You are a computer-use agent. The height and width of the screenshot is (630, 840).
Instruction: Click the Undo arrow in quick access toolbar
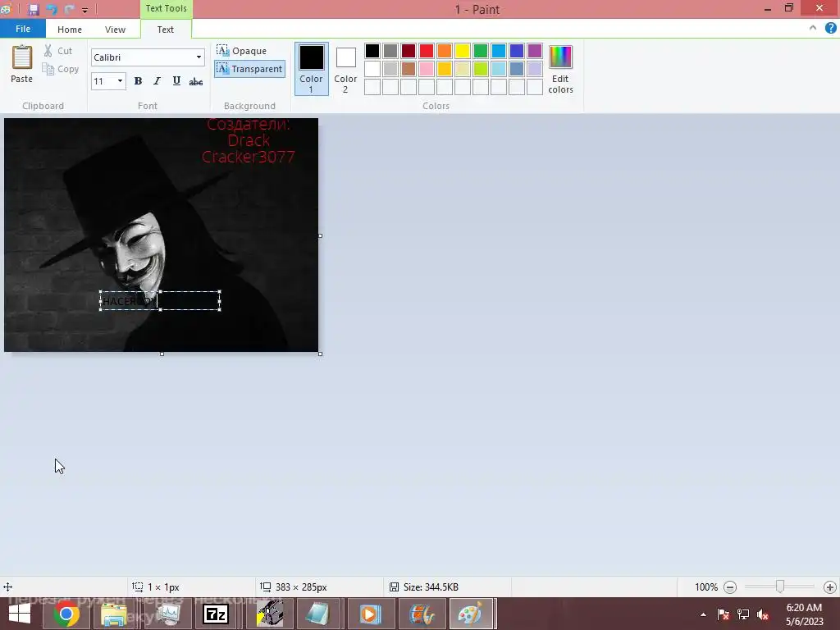point(52,10)
